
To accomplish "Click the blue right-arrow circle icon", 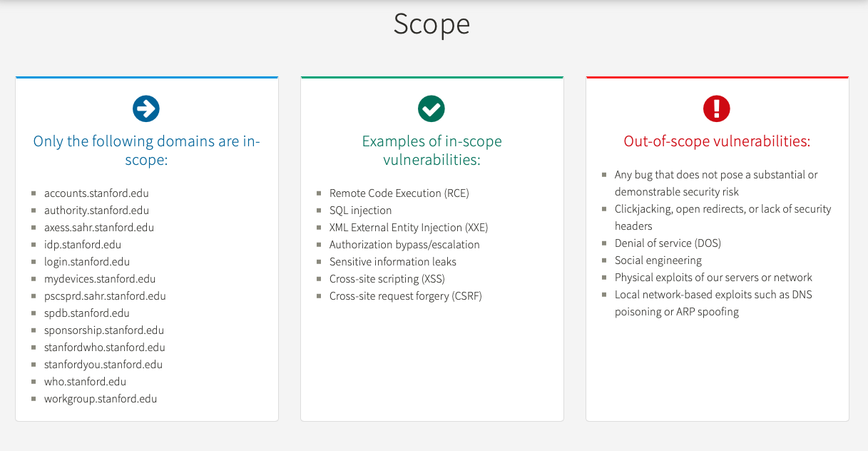I will (x=146, y=109).
